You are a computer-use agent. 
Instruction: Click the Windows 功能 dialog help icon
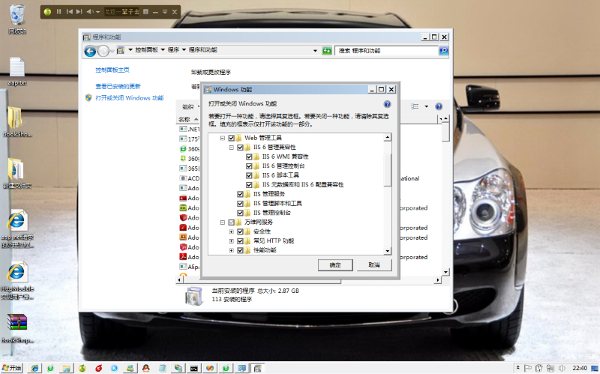click(x=387, y=104)
